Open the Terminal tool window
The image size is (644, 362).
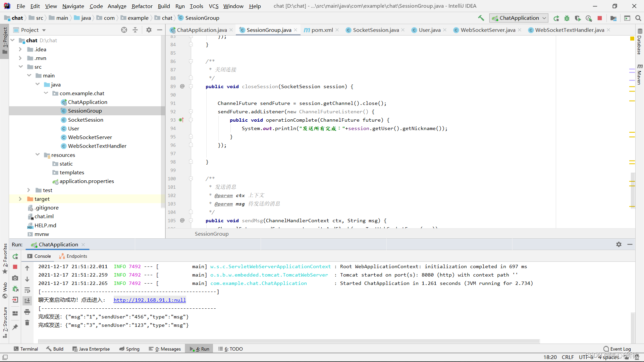tap(26, 349)
